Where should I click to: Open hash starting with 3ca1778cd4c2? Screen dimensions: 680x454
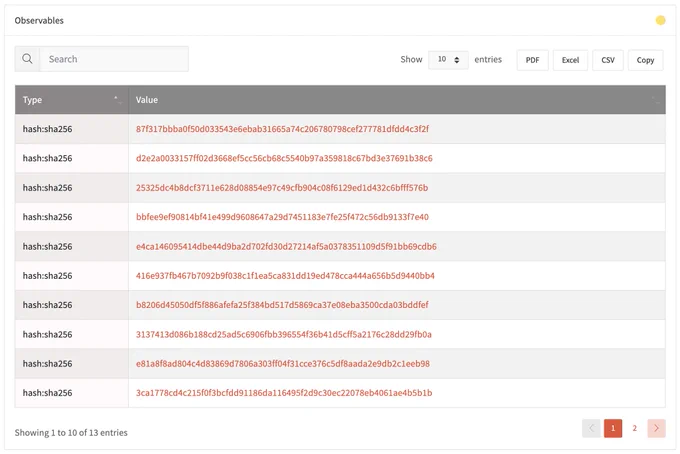click(x=284, y=393)
